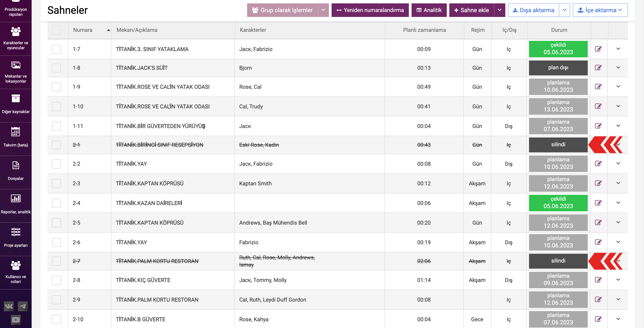Screen dimensions: 644x328
Task: Click Grup olarak işlemler button
Action: [x=283, y=10]
